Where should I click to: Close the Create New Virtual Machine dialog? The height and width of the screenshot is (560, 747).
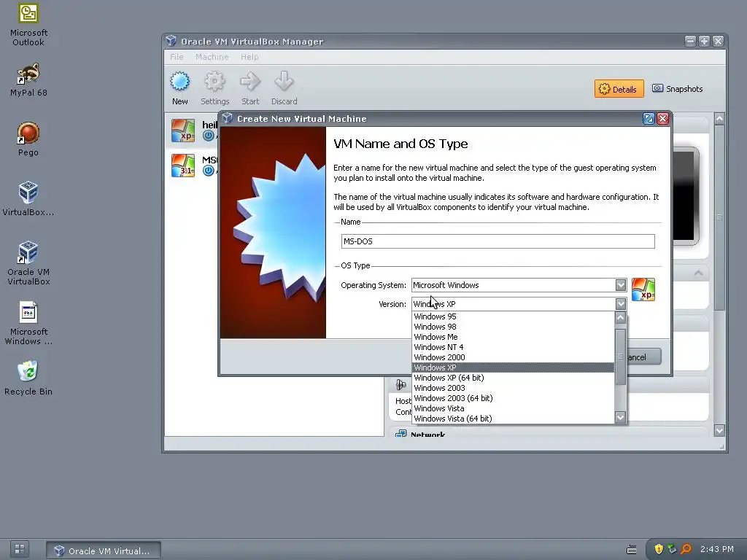pos(662,119)
